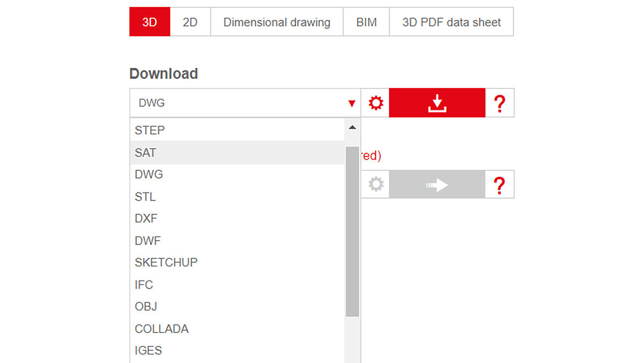Click the grayed-out gear icon below
The image size is (644, 363).
375,184
